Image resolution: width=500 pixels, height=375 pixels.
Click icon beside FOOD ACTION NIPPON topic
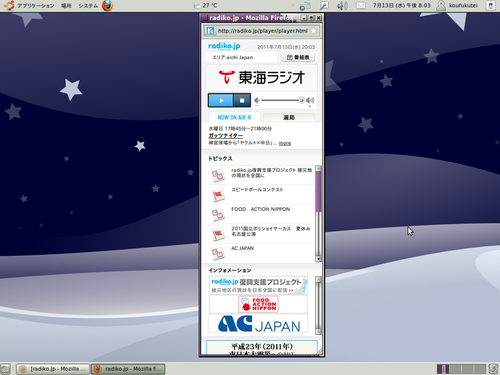pos(218,215)
